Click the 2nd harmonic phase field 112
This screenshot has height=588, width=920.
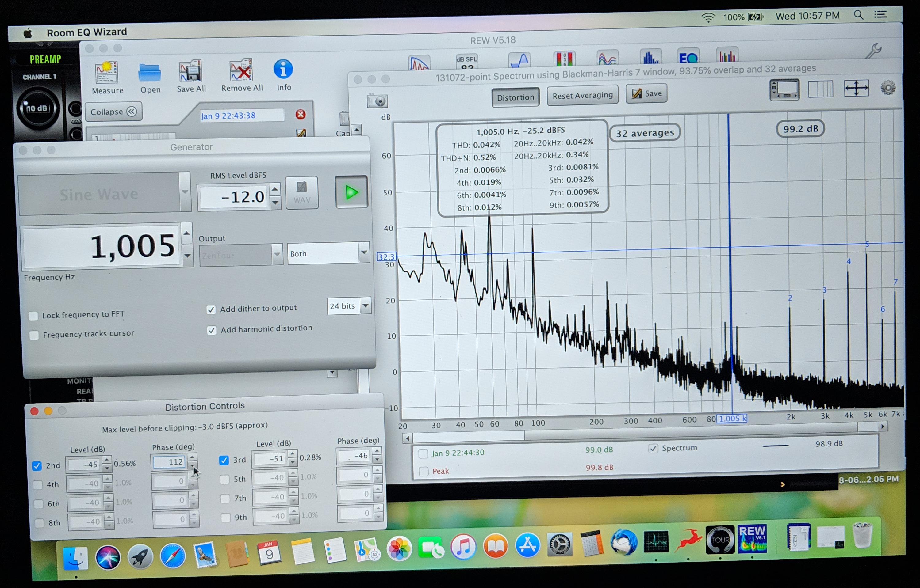coord(169,462)
